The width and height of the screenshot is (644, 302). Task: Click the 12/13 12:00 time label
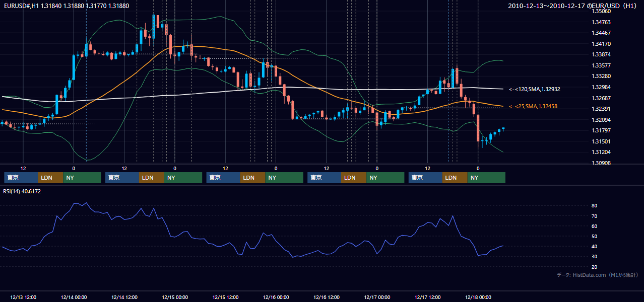[23, 297]
